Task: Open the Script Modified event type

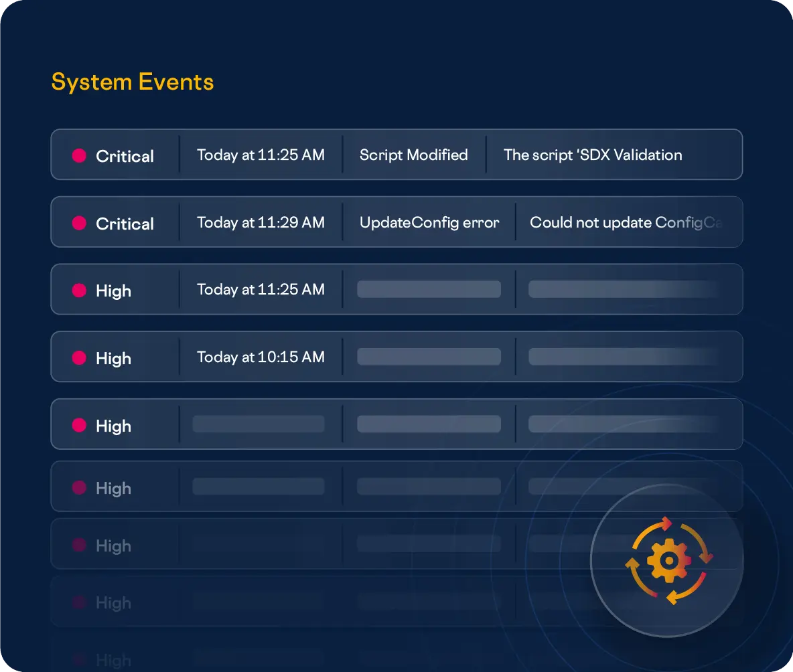Action: pos(413,155)
